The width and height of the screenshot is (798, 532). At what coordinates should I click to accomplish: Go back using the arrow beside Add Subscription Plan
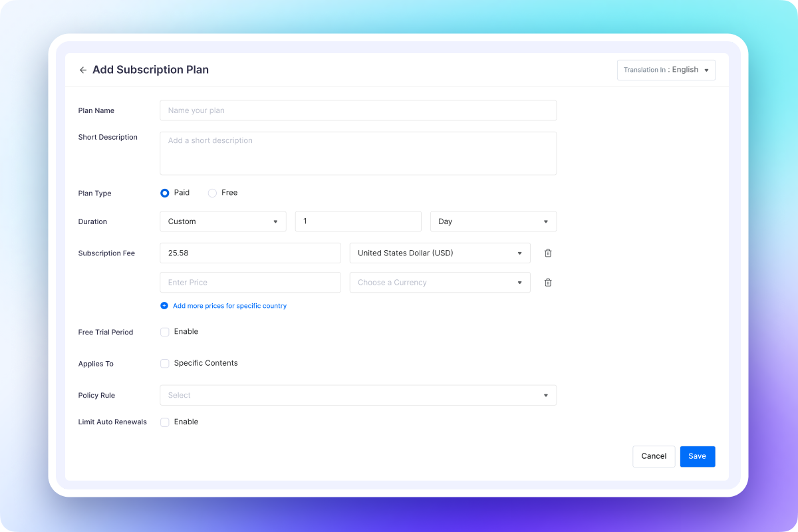tap(83, 70)
